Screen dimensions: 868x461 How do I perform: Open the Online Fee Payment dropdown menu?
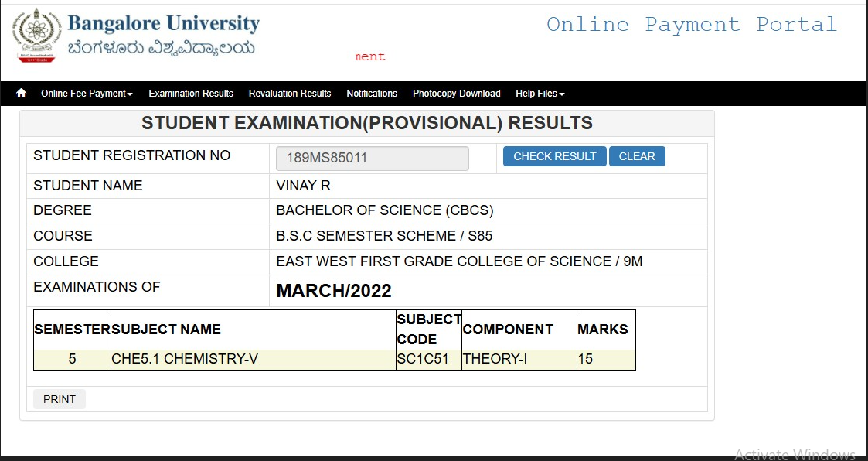pyautogui.click(x=87, y=94)
